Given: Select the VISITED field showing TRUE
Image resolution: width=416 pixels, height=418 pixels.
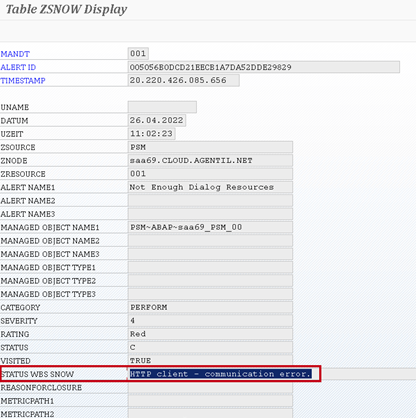Looking at the screenshot, I should click(210, 360).
